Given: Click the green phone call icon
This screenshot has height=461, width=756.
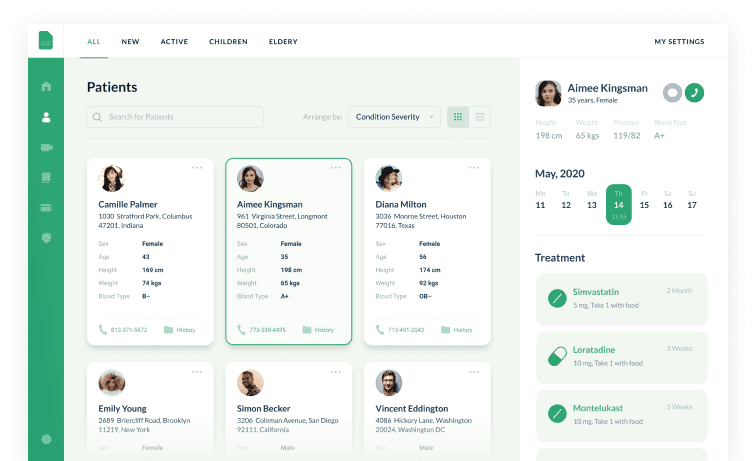Looking at the screenshot, I should click(x=694, y=92).
